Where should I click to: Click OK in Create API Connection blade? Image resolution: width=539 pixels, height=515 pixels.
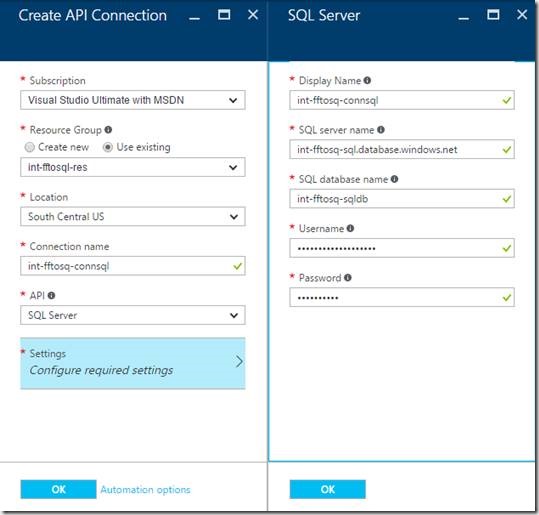click(x=58, y=489)
